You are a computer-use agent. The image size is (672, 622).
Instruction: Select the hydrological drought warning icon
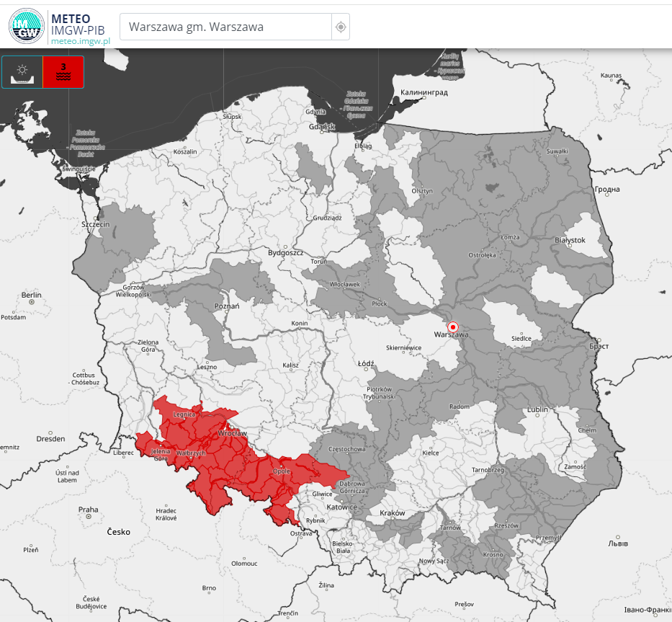click(23, 72)
